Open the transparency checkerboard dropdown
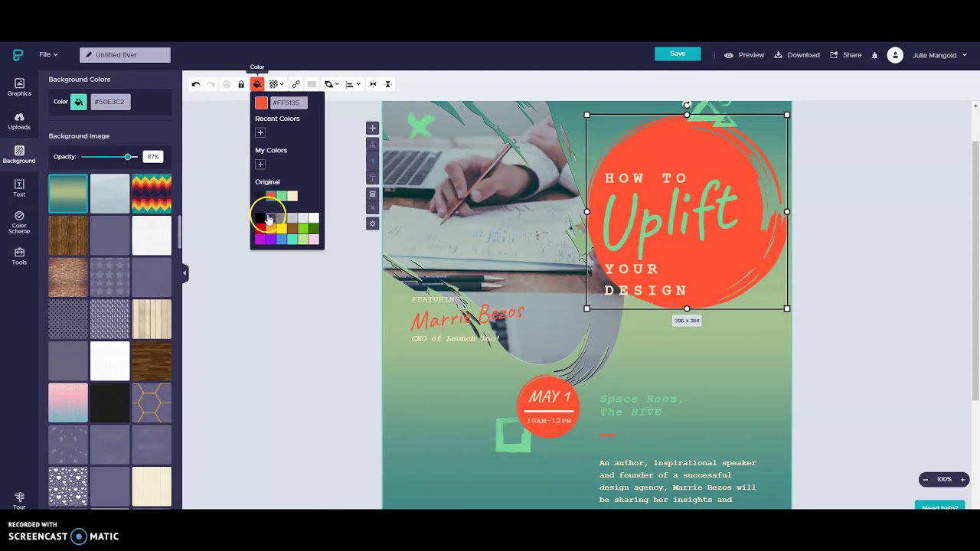 tap(276, 84)
